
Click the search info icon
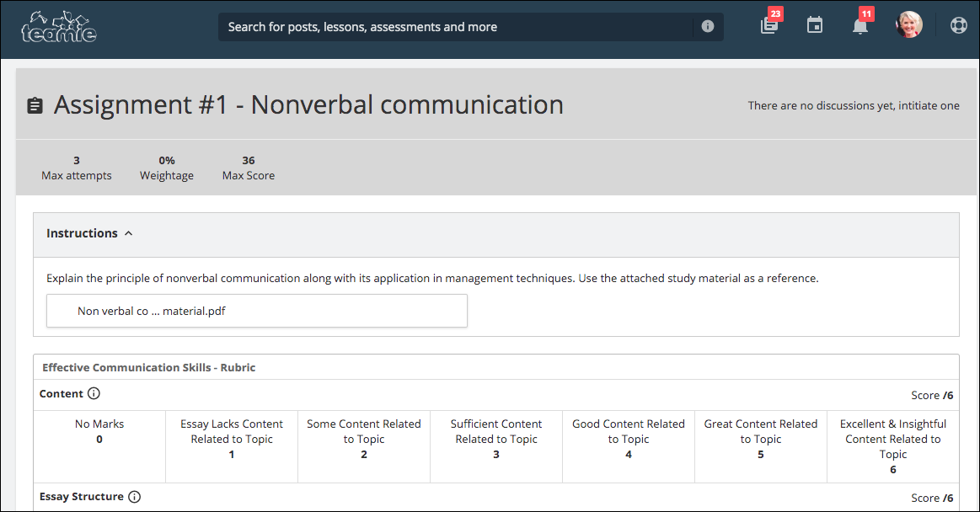pos(708,26)
